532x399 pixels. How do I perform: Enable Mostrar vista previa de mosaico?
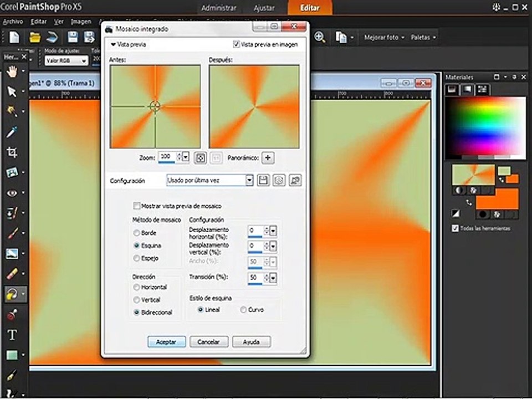(136, 206)
